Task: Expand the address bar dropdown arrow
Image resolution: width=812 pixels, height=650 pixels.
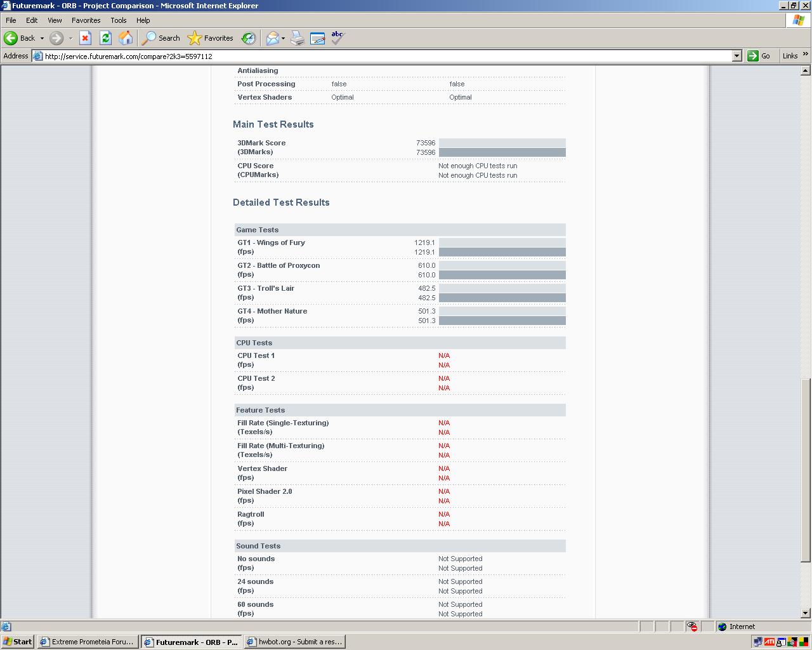Action: (x=737, y=56)
